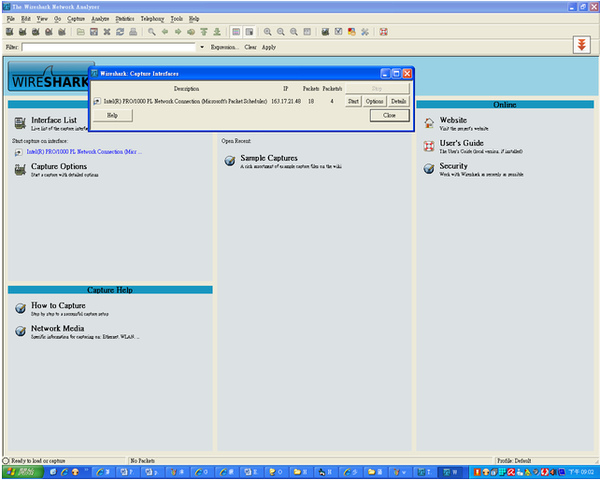Screen dimensions: 600x480
Task: Open the Tools menu
Action: [x=176, y=19]
